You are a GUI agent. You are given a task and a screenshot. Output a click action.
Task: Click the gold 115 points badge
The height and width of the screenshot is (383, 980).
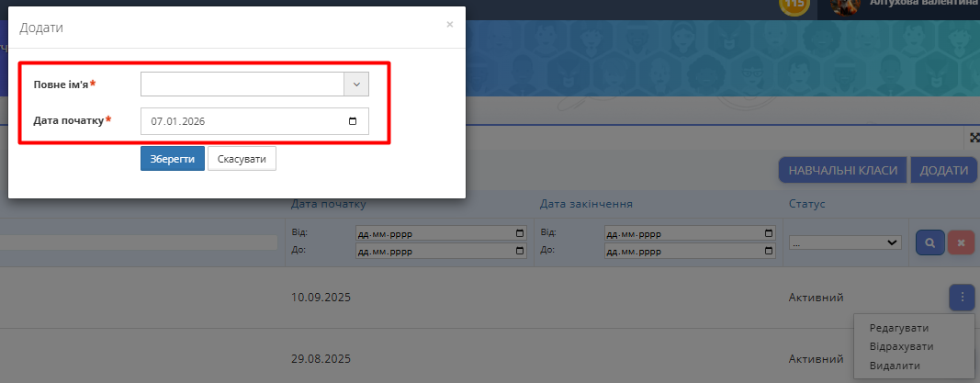[x=794, y=5]
